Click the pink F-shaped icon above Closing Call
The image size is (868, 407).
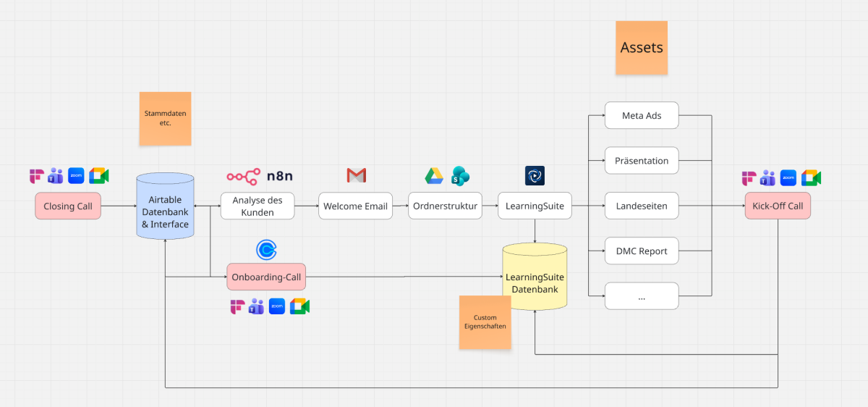click(x=36, y=176)
